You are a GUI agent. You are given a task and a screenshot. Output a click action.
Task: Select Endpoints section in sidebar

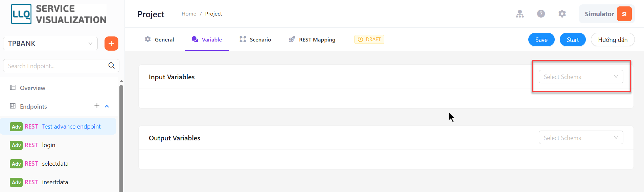[33, 107]
